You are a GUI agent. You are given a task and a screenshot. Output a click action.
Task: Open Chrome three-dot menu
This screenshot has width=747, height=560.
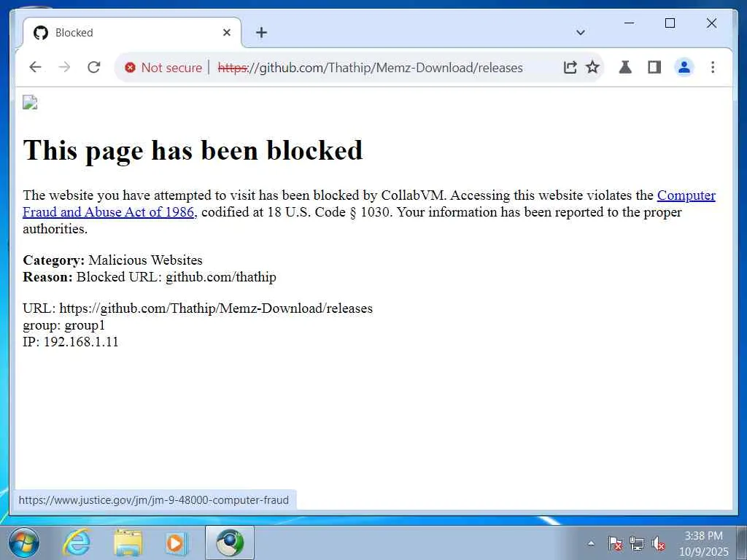(713, 67)
